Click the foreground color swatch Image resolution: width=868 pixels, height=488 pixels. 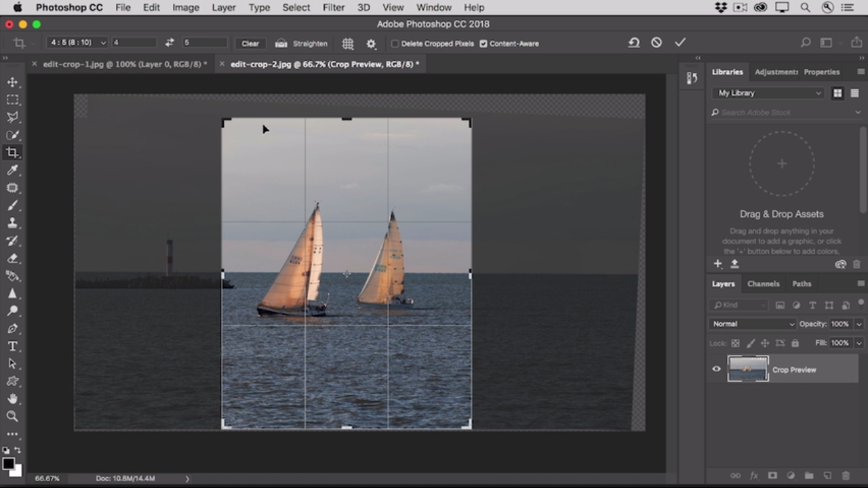click(8, 464)
